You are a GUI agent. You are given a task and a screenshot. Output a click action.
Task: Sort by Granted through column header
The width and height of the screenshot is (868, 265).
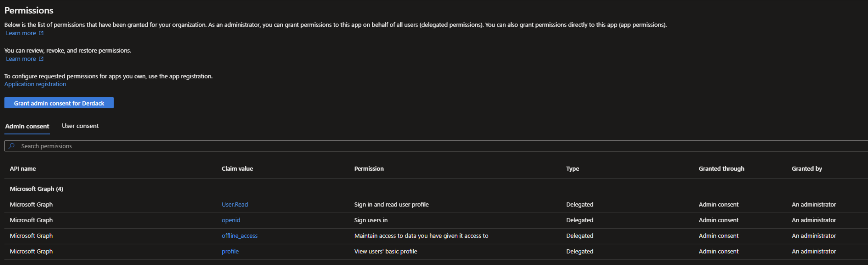[x=721, y=169]
